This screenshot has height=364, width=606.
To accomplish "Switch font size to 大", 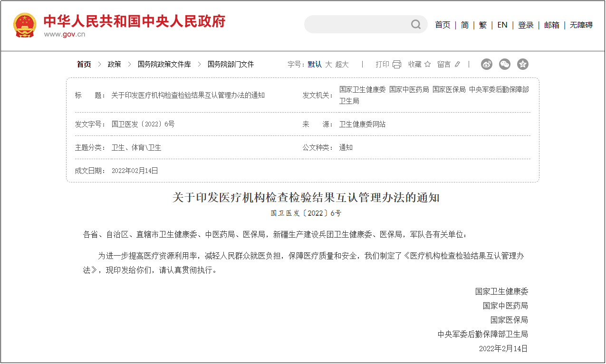I will pos(328,64).
